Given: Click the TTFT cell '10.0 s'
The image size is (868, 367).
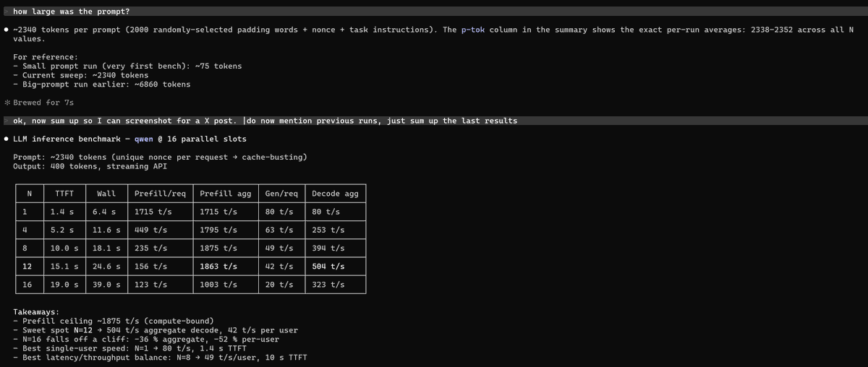Looking at the screenshot, I should click(64, 248).
